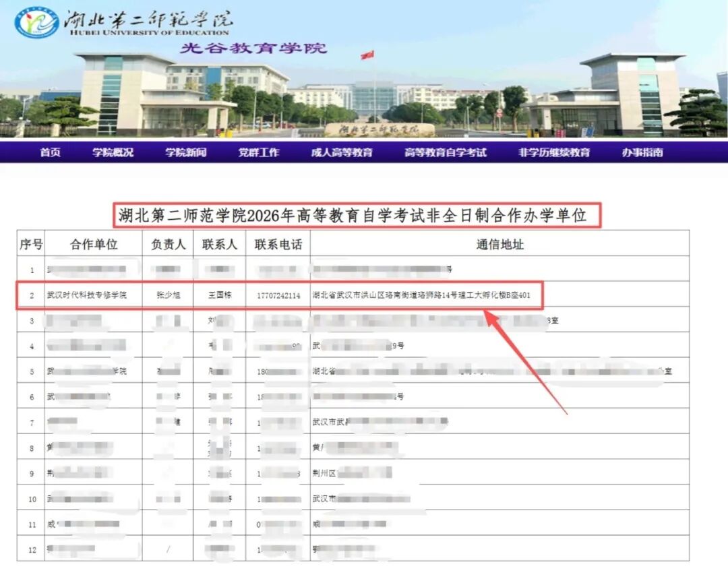Viewport: 728px width, 583px height.
Task: Click the 联系人 column header
Action: [x=220, y=244]
